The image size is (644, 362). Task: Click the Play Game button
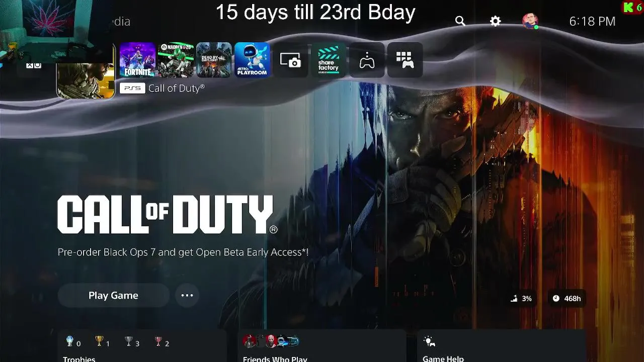113,296
